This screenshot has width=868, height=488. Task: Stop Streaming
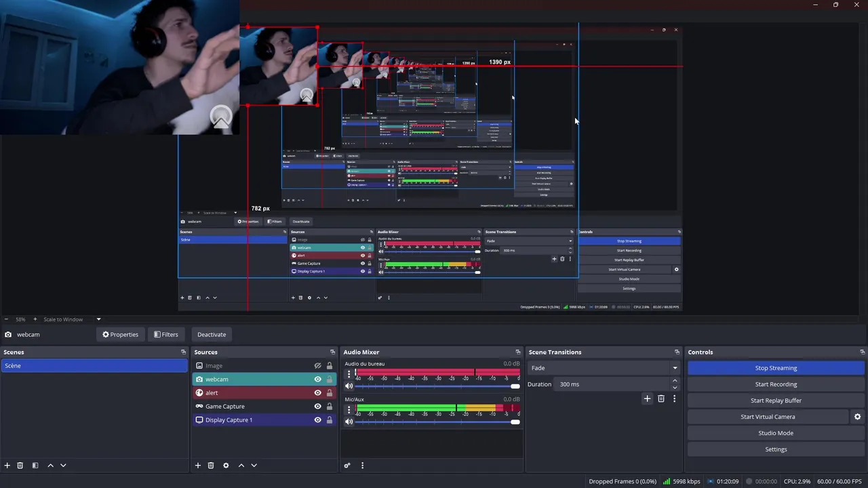(x=776, y=368)
